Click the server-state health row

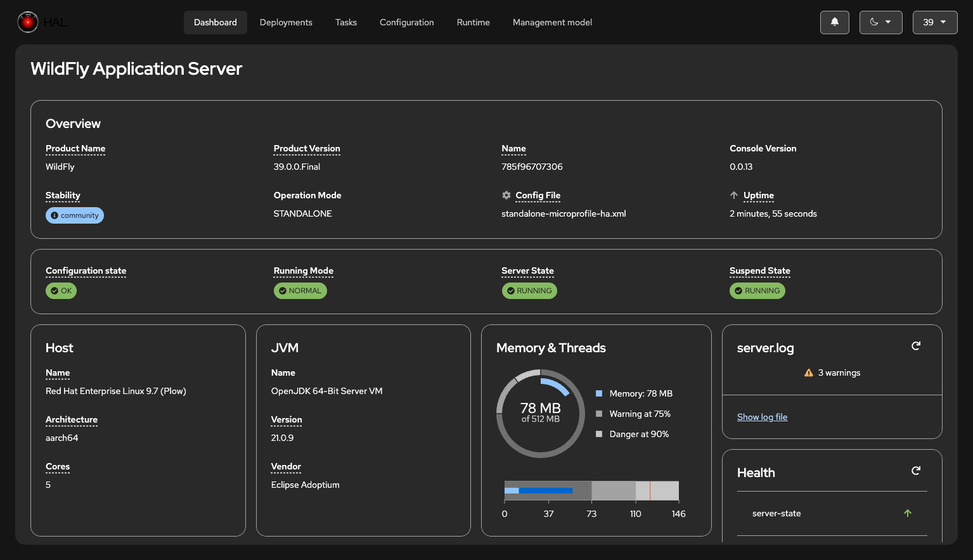[x=832, y=513]
